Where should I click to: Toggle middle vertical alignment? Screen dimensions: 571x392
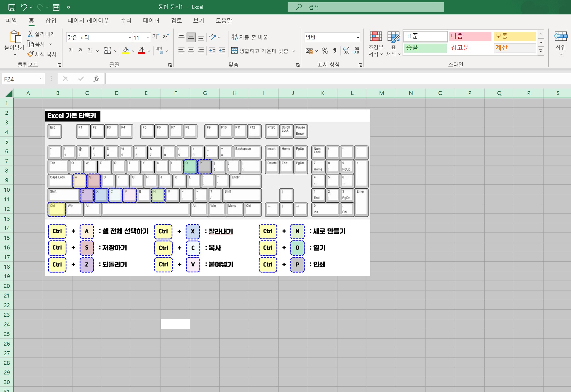pos(191,37)
